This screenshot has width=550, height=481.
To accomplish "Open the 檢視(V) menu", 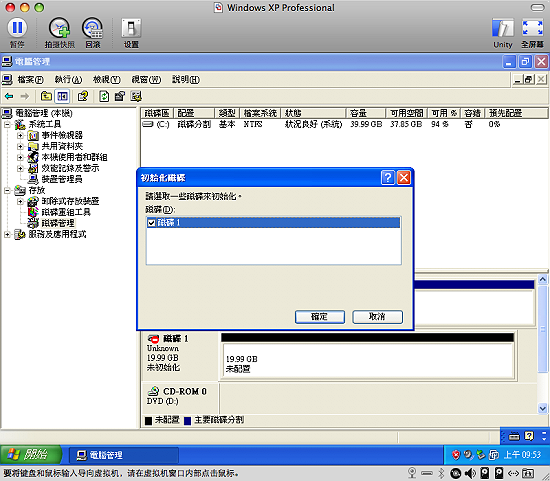I will click(107, 80).
